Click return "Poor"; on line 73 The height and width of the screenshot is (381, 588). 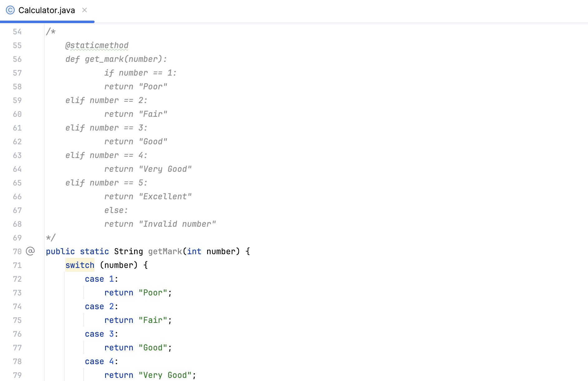pos(137,293)
